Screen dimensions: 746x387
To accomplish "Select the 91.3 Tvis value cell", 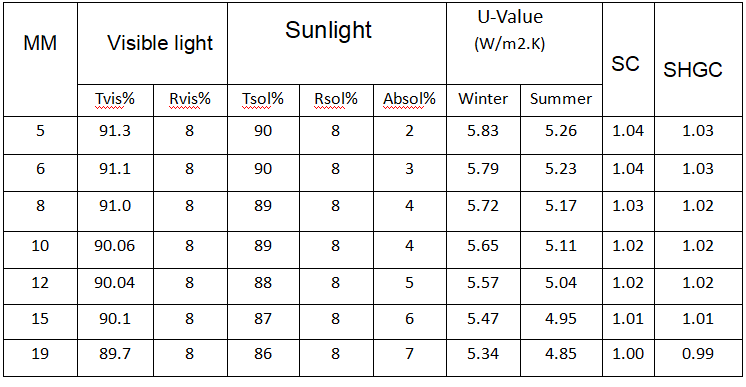I will [x=115, y=135].
